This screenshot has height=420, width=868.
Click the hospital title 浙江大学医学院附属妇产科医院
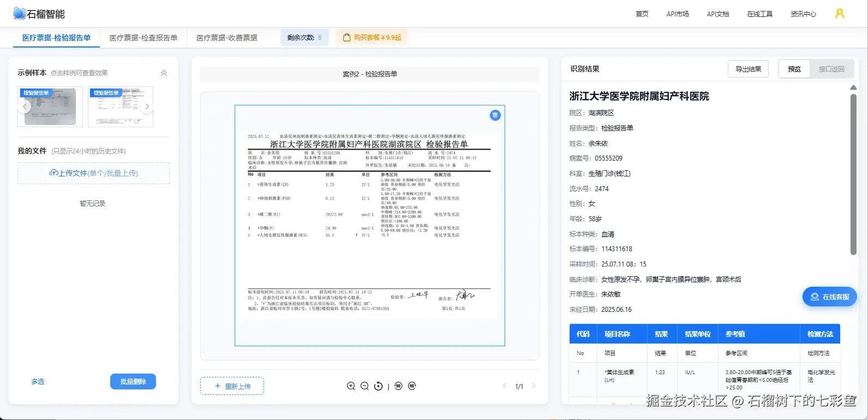coord(639,96)
